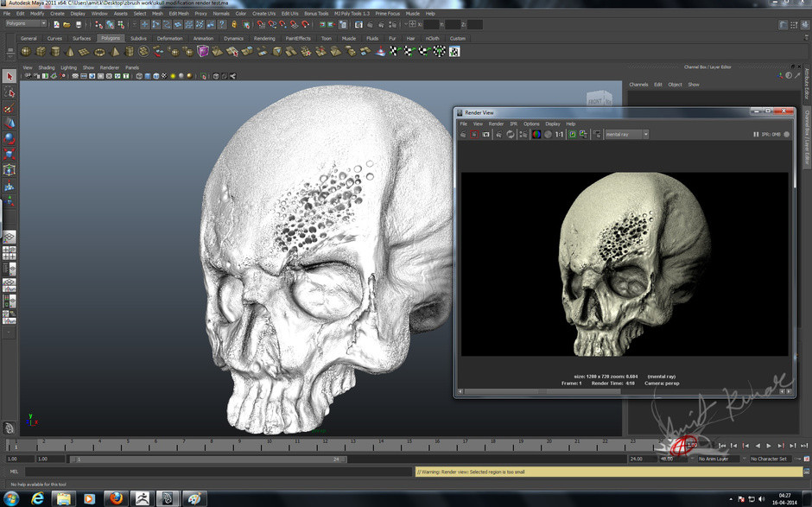
Task: Switch to the Rendering shelf tab
Action: [x=264, y=38]
